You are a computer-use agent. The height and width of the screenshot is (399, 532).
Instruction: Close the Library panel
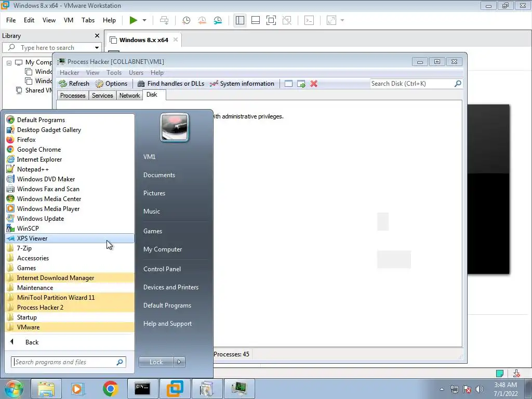[97, 36]
